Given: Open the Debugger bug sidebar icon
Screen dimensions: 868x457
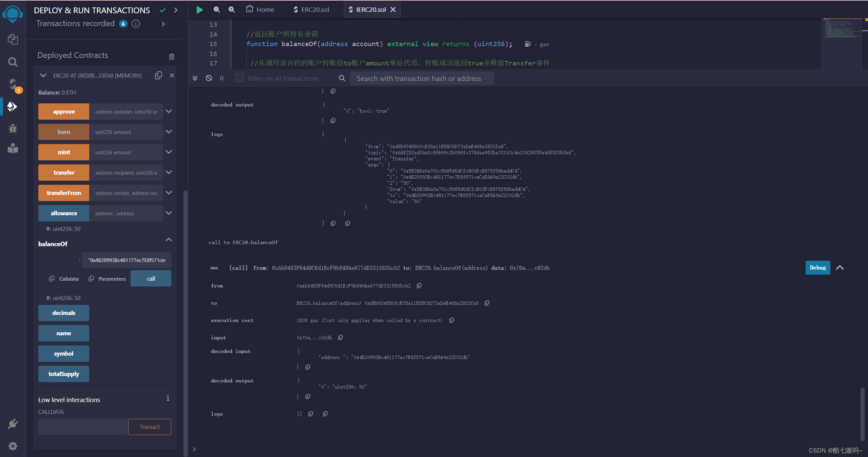Looking at the screenshot, I should pyautogui.click(x=13, y=128).
